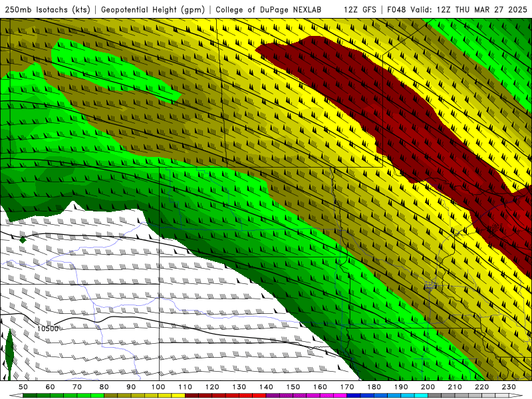Screen dimensions: 532x399
Task: Click the dark gray swatch right of 200
Action: [434, 396]
